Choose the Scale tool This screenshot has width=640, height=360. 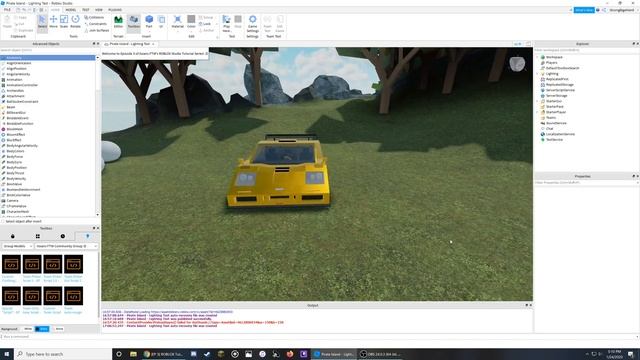click(64, 22)
